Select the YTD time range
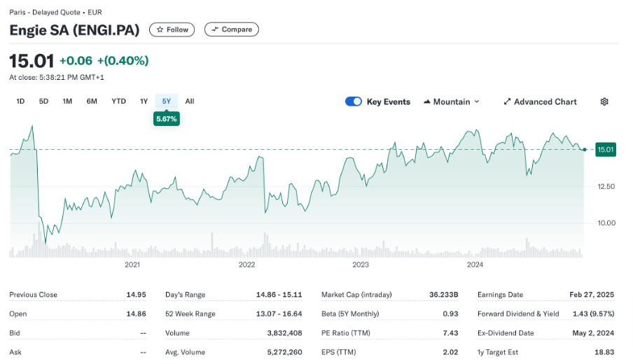633x364 pixels. pyautogui.click(x=119, y=101)
